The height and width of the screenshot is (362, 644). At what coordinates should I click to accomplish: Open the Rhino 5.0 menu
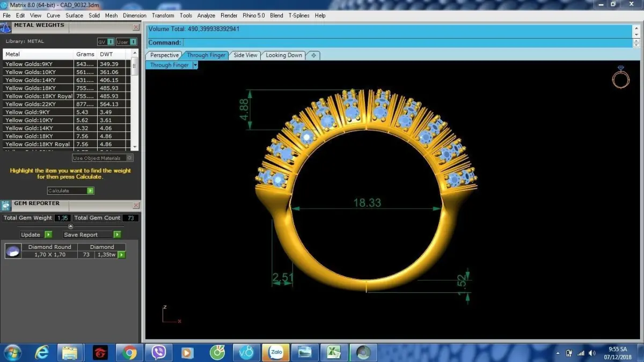point(253,16)
